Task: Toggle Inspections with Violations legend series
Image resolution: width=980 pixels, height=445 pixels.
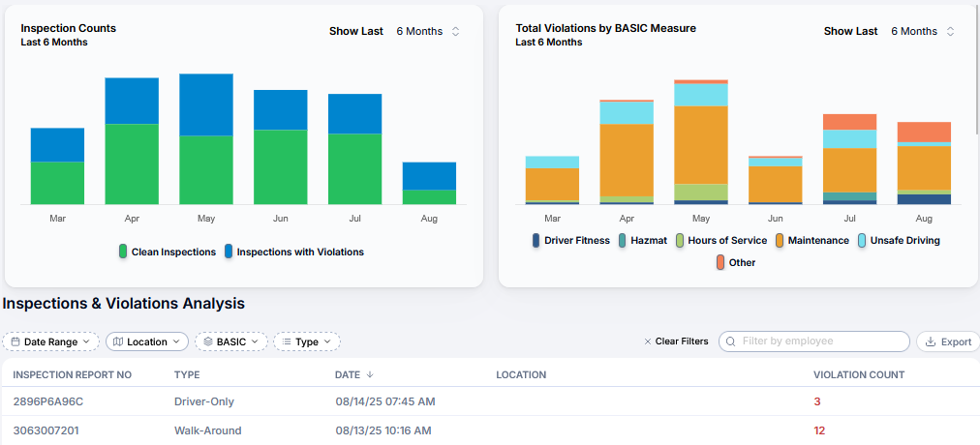Action: [292, 252]
